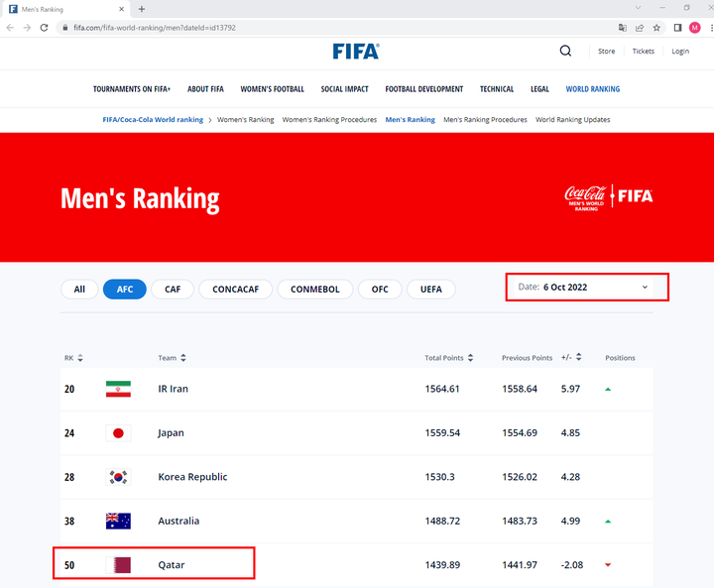Open browser side panel icon
The image size is (714, 588).
[677, 28]
